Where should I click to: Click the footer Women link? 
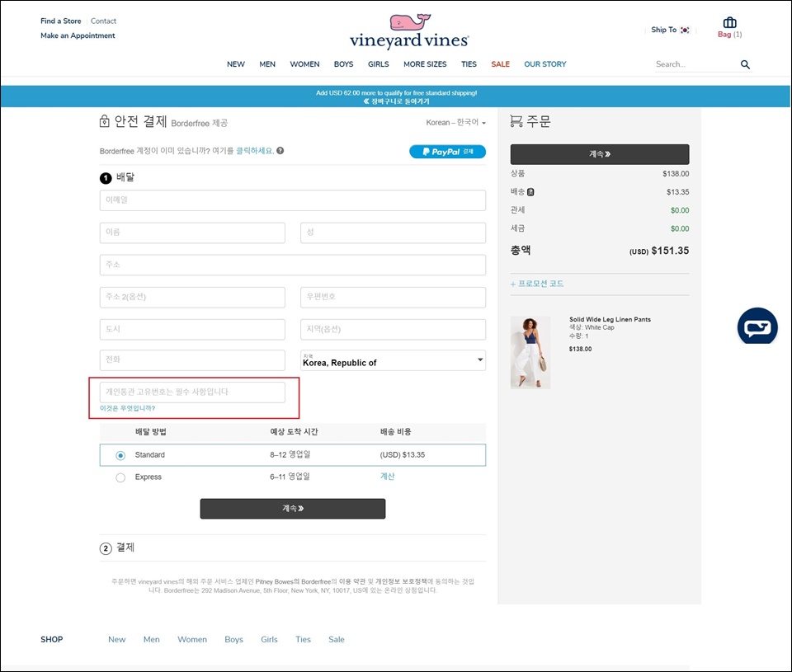192,639
